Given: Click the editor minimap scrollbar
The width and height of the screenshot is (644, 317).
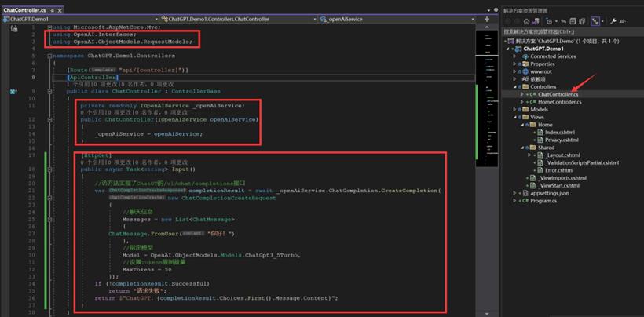Looking at the screenshot, I should (x=487, y=98).
